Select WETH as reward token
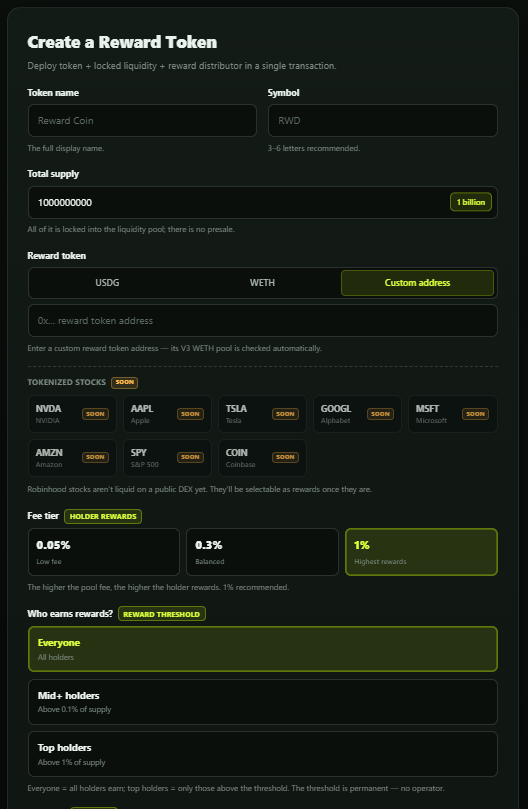 [262, 283]
